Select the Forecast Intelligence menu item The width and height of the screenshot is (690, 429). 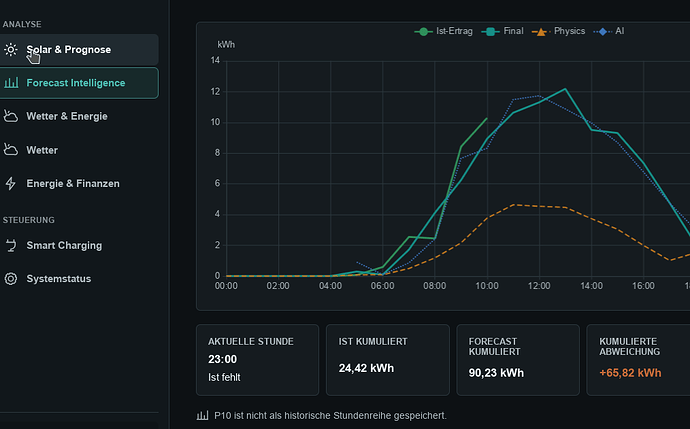tap(79, 83)
